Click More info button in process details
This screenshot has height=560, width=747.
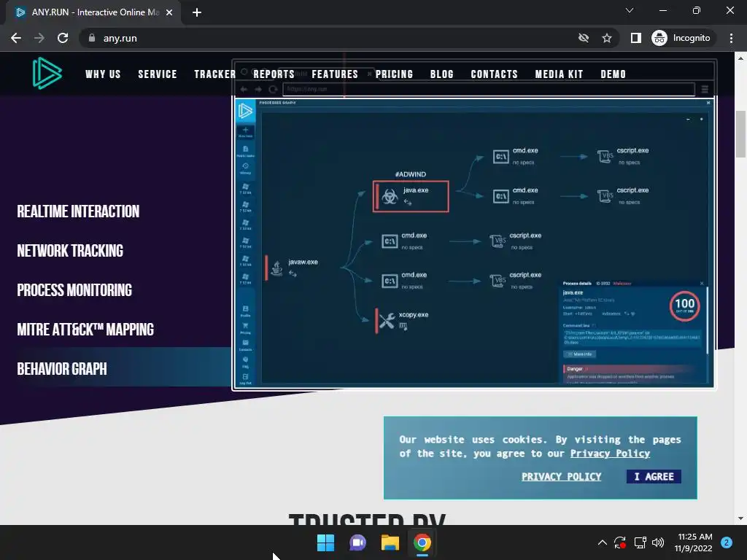579,354
